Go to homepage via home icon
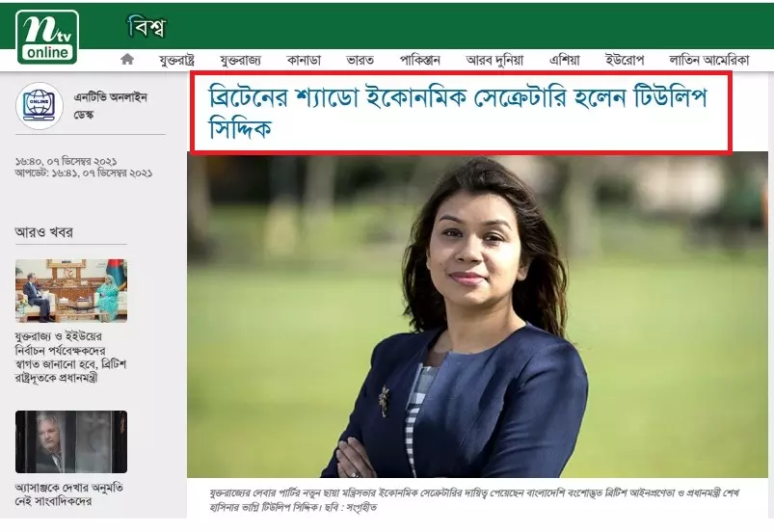The image size is (774, 532). click(x=126, y=59)
